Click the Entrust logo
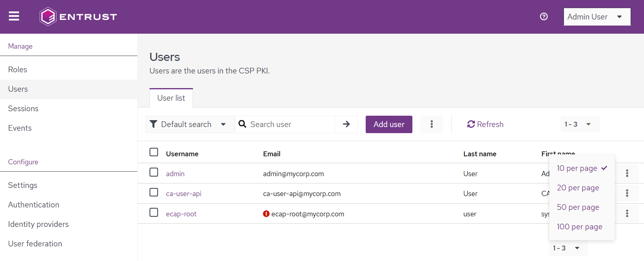644x261 pixels. coord(78,17)
